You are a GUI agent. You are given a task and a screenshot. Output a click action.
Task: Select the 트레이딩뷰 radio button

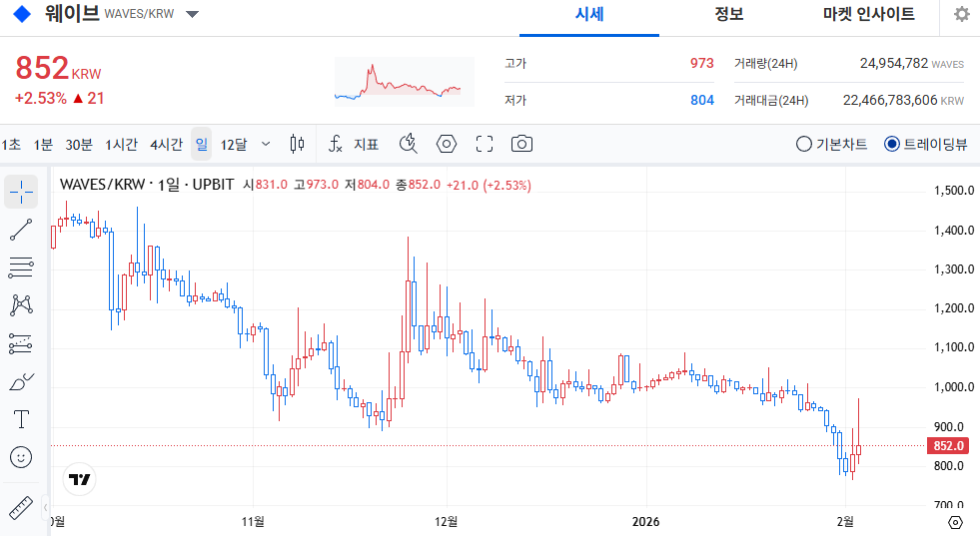click(x=892, y=144)
